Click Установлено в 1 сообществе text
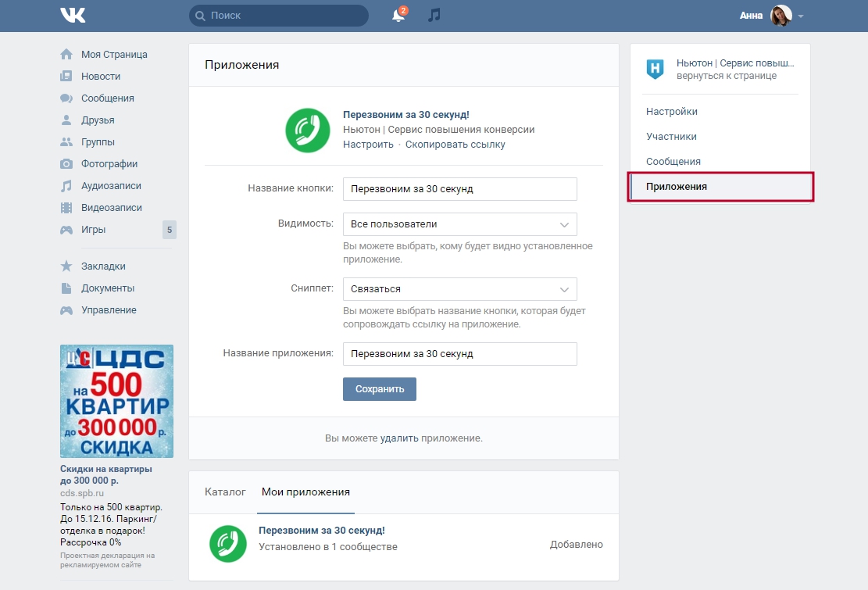Image resolution: width=868 pixels, height=590 pixels. pyautogui.click(x=327, y=547)
